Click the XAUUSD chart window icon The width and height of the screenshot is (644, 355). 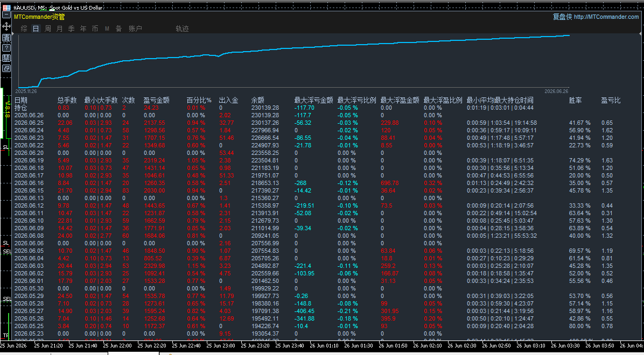[x=6, y=7]
